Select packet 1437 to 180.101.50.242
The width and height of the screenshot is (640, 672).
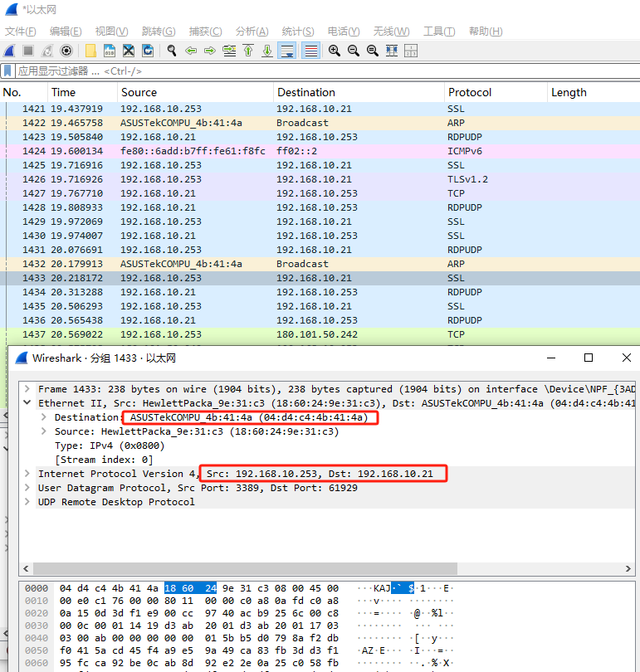point(320,334)
